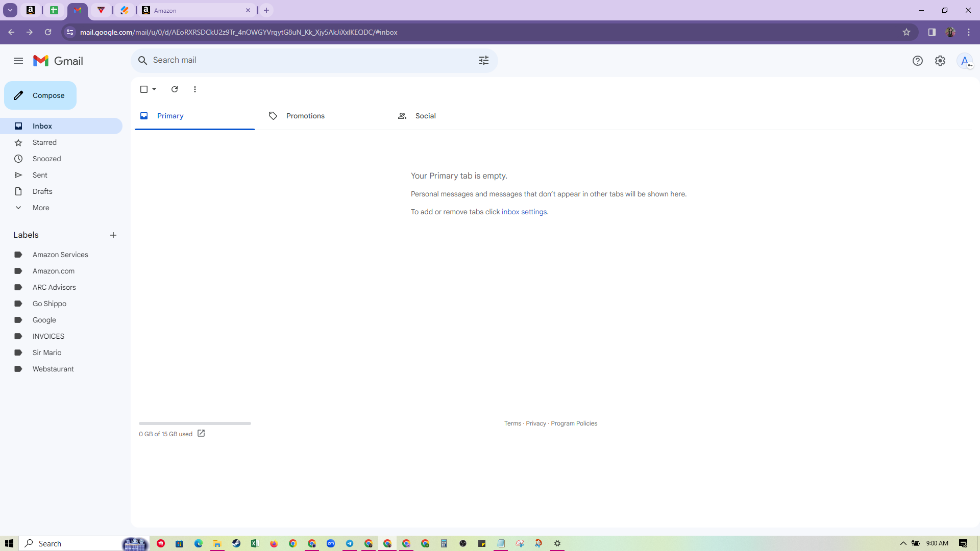Open Zoom from the taskbar
The width and height of the screenshot is (980, 551).
click(x=331, y=543)
